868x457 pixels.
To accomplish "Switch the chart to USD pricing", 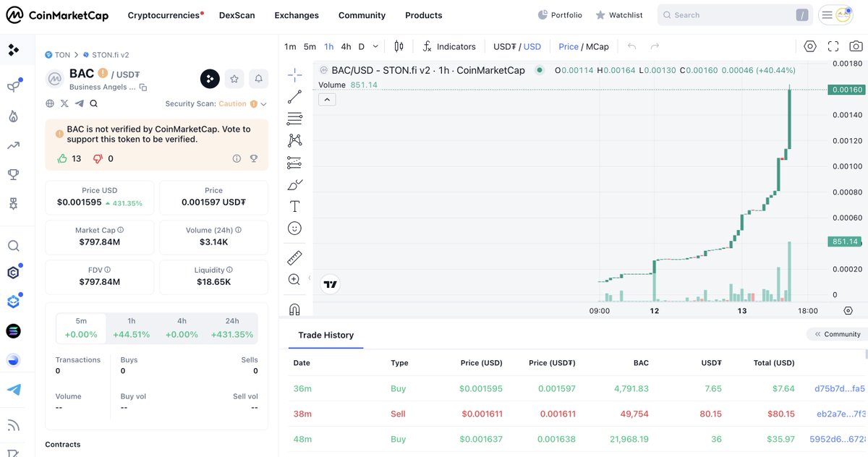I will pos(532,46).
